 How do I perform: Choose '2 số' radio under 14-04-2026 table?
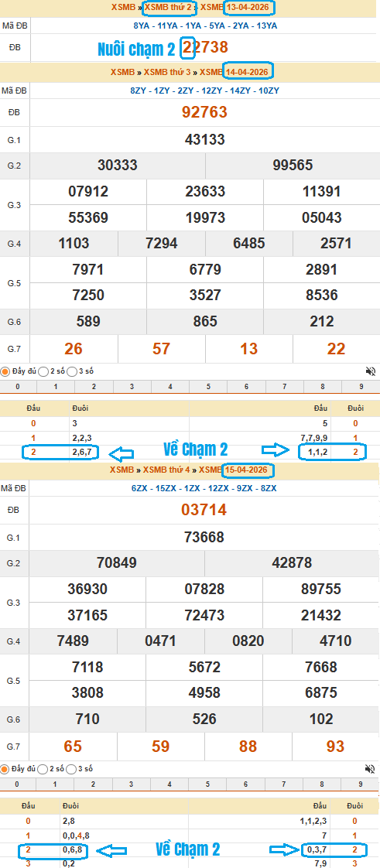click(43, 371)
